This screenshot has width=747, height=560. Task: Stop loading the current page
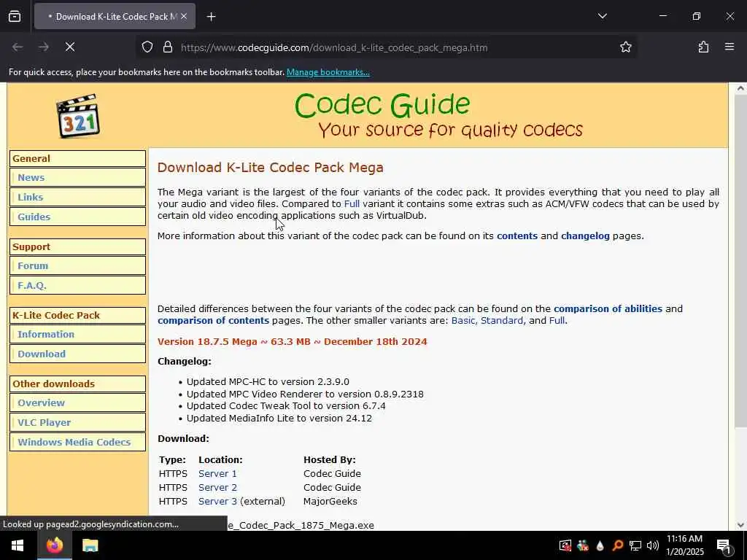(x=70, y=47)
